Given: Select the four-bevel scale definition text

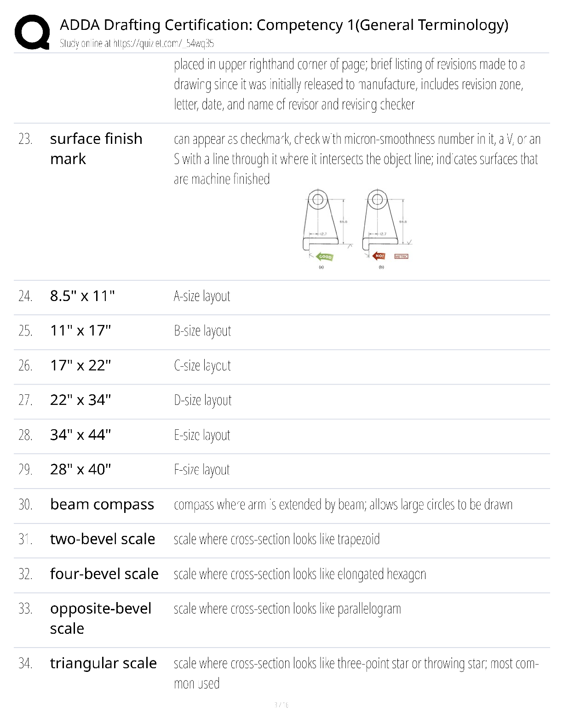Looking at the screenshot, I should pos(300,574).
